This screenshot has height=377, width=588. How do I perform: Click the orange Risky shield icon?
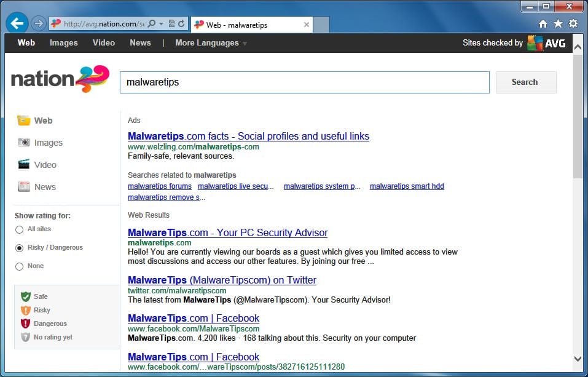coord(26,310)
